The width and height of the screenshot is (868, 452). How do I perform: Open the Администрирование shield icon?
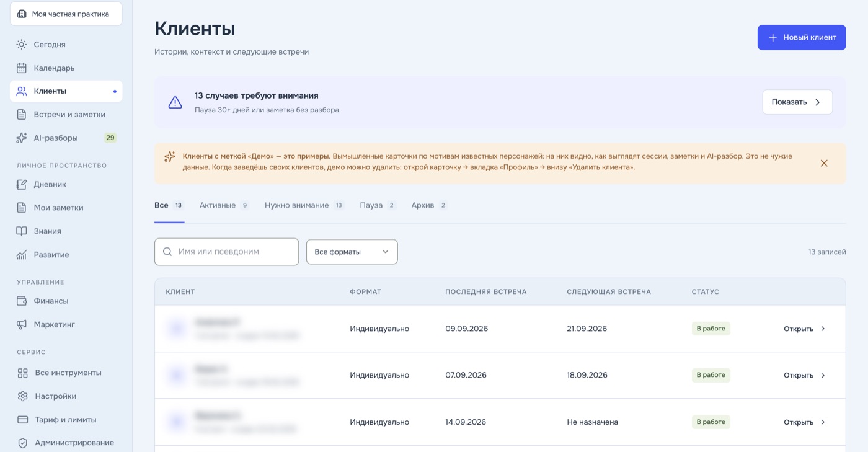(23, 443)
